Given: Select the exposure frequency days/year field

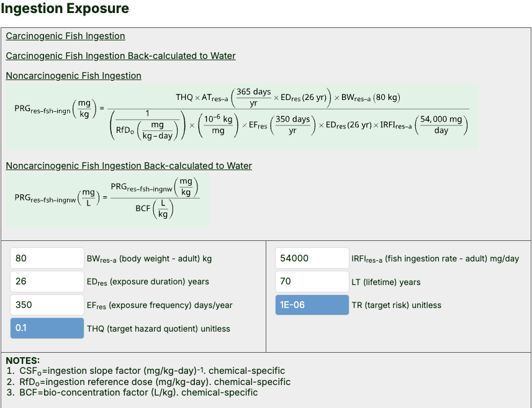Looking at the screenshot, I should coord(47,305).
